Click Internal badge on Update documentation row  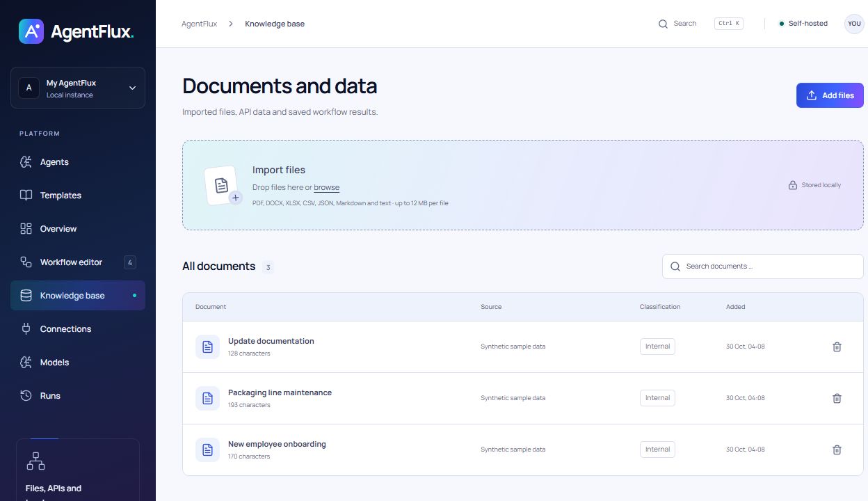click(x=657, y=347)
